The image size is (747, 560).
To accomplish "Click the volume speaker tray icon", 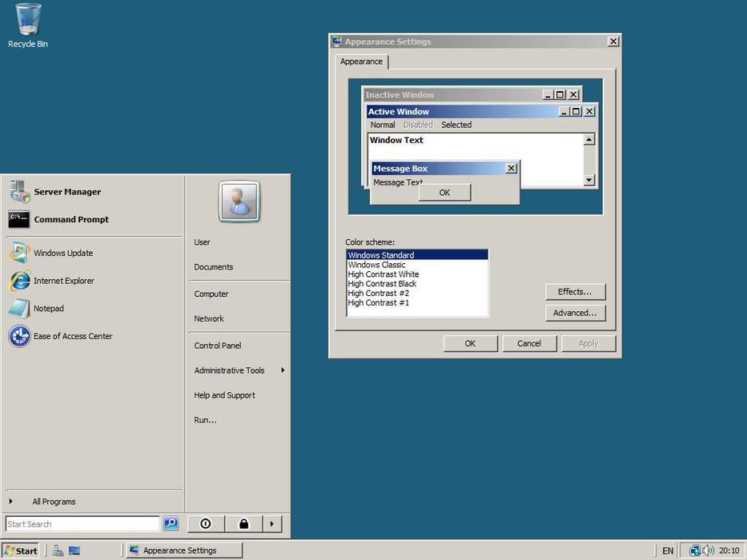I will click(x=709, y=550).
